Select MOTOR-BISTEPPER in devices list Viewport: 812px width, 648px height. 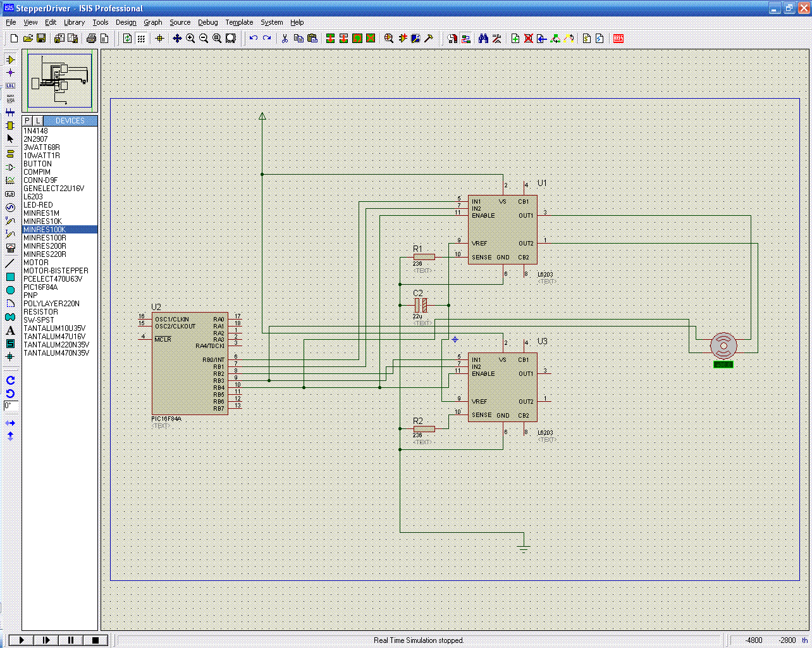(x=60, y=271)
